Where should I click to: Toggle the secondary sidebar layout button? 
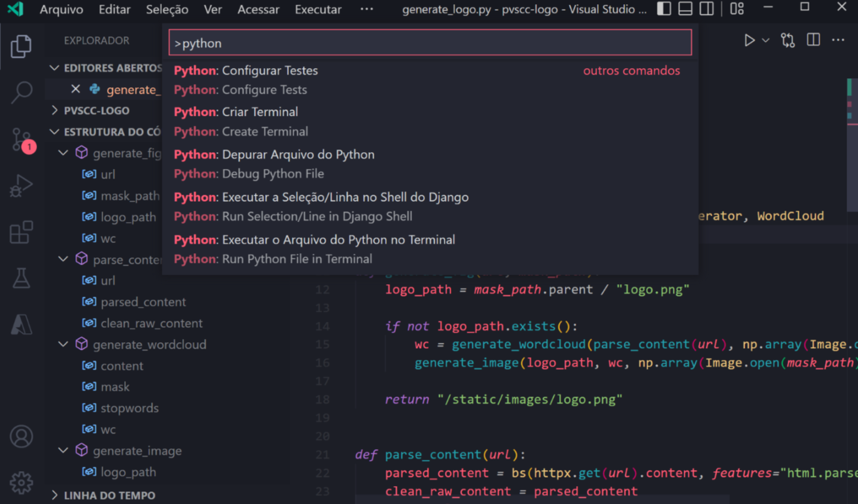point(706,9)
